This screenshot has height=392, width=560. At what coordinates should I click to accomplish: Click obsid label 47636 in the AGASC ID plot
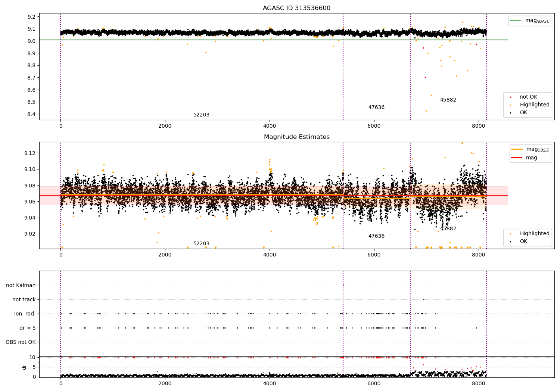[376, 108]
